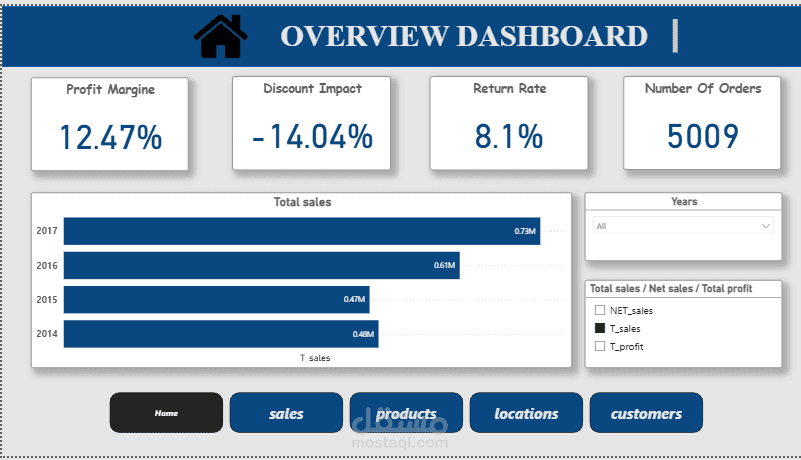Click the Return Rate value 8.1%
This screenshot has width=801, height=460.
[x=509, y=137]
